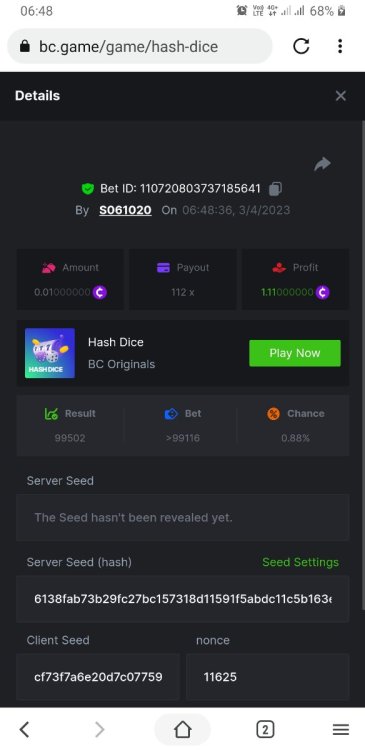This screenshot has height=750, width=365.
Task: Tap the browser address bar URL
Action: (129, 46)
